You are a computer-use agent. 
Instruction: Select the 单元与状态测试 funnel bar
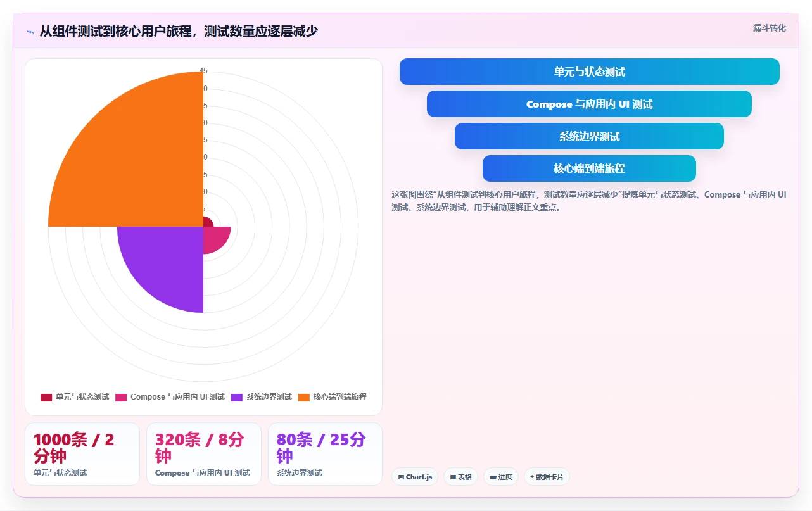(x=589, y=72)
